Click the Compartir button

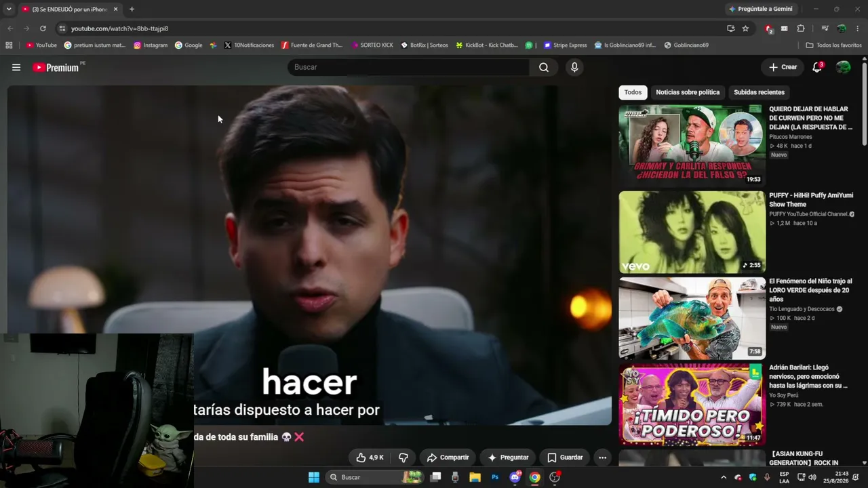coord(448,457)
